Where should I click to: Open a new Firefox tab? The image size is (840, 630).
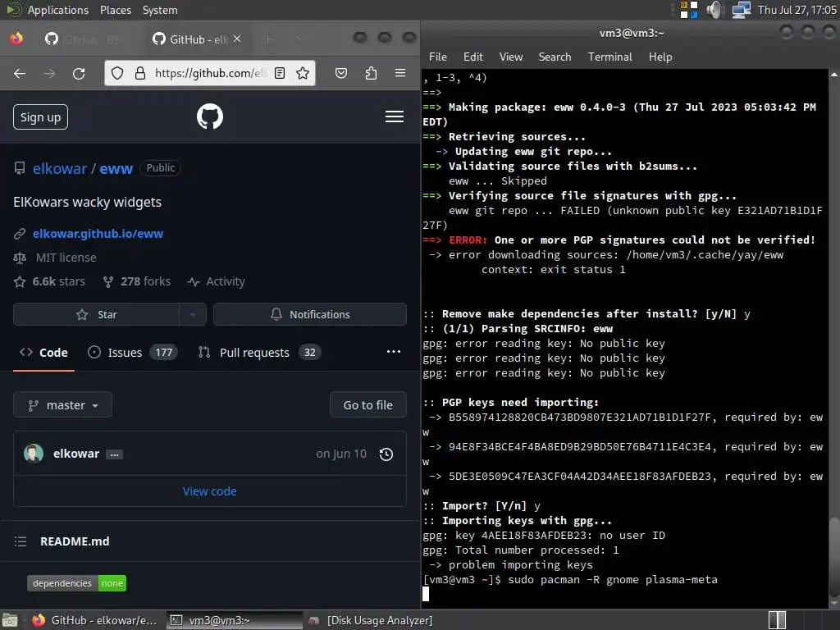268,39
